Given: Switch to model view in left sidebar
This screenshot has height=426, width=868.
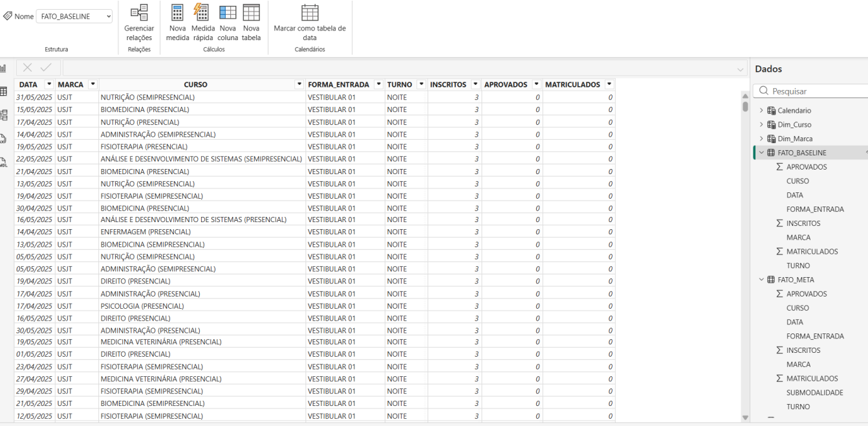Looking at the screenshot, I should pos(3,115).
